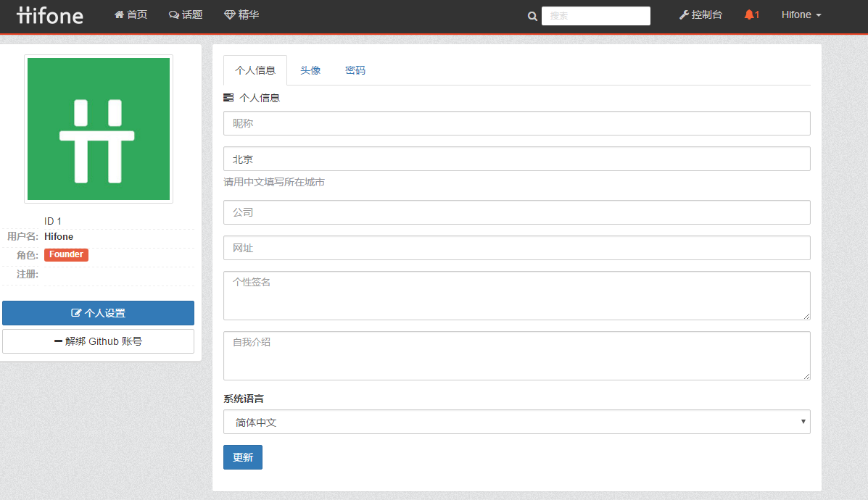868x500 pixels.
Task: Click the 注册 label
Action: pos(27,275)
